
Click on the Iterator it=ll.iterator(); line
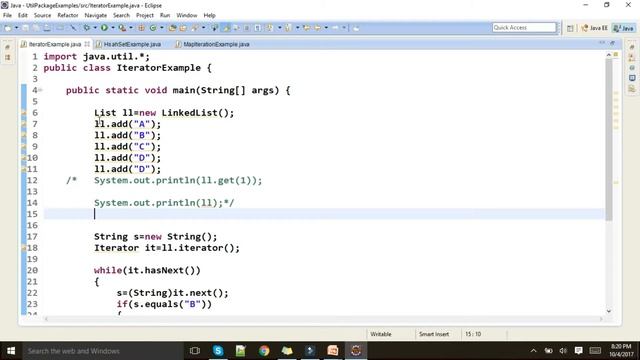(x=167, y=248)
